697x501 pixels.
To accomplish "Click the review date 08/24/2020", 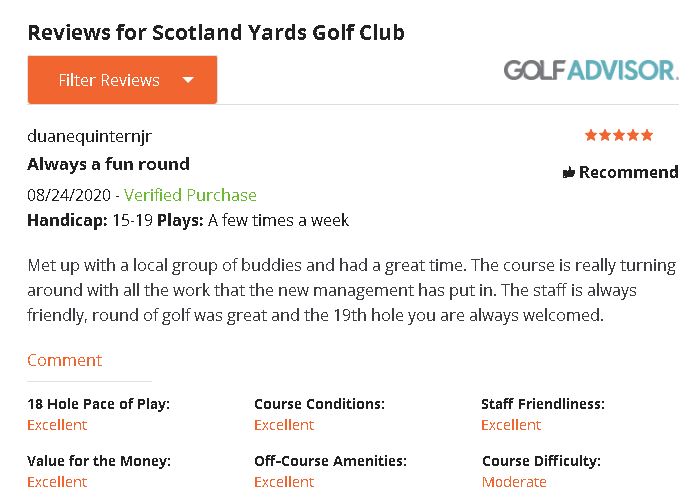I will click(69, 195).
